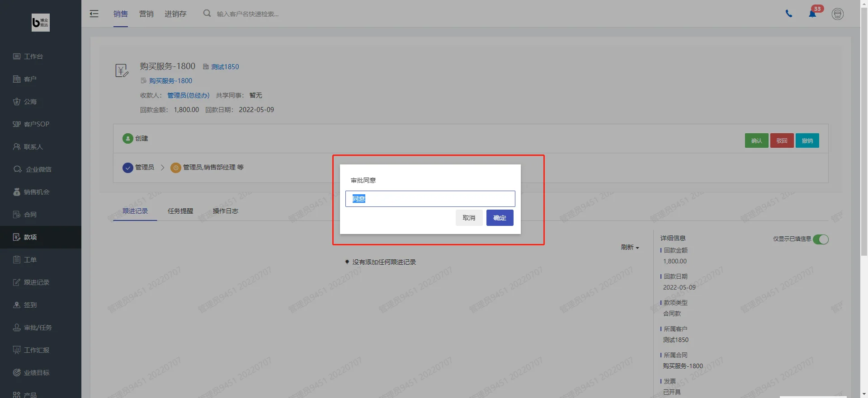The height and width of the screenshot is (398, 868).
Task: Switch to 销售 top tab
Action: coord(121,14)
